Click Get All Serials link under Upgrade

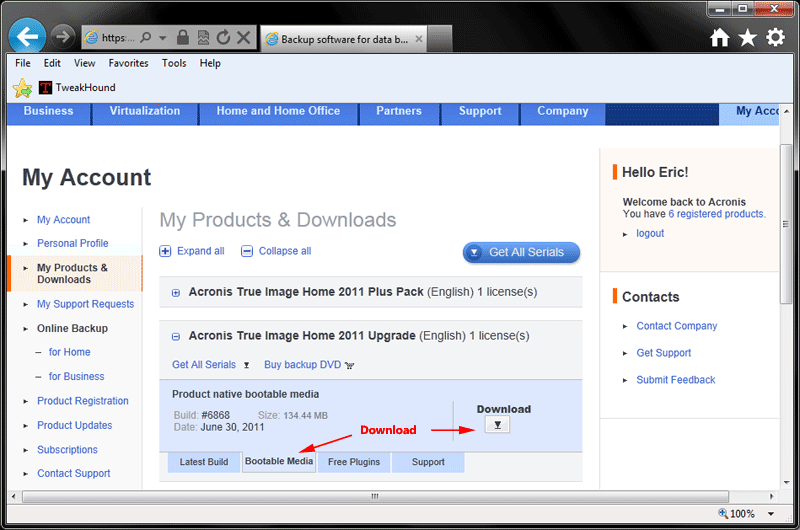click(204, 365)
